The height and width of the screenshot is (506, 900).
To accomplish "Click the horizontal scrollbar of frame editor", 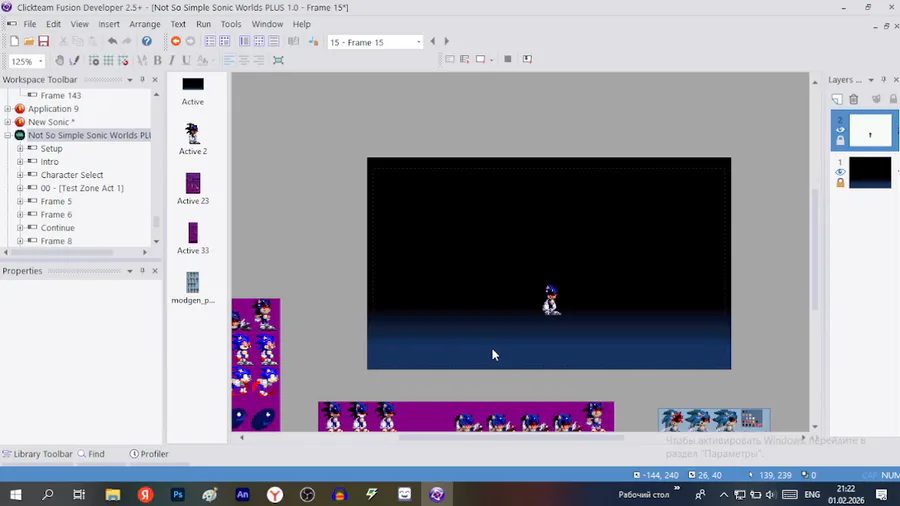I will click(511, 438).
